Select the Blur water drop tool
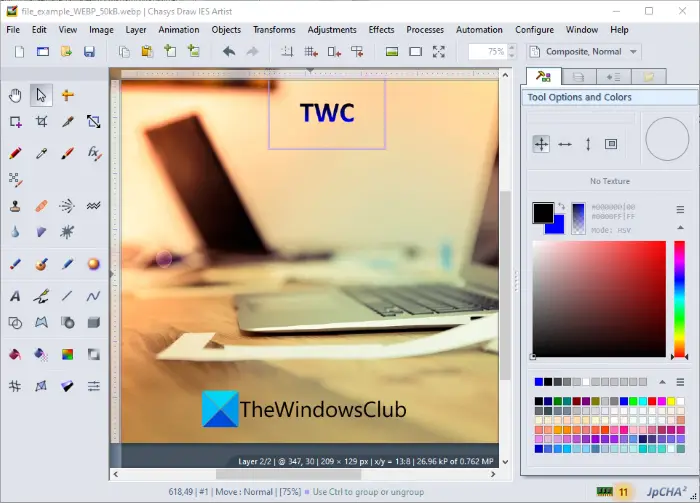Viewport: 700px width, 503px height. pyautogui.click(x=15, y=232)
